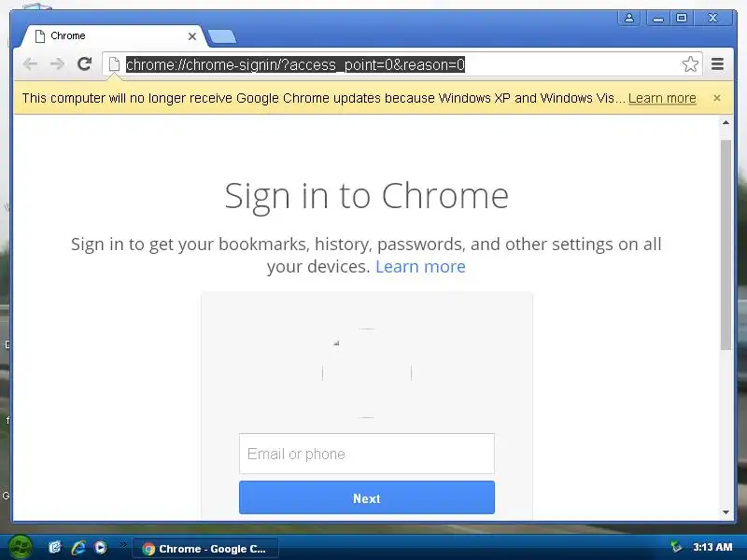Open the profile avatar button in title bar

[x=628, y=18]
